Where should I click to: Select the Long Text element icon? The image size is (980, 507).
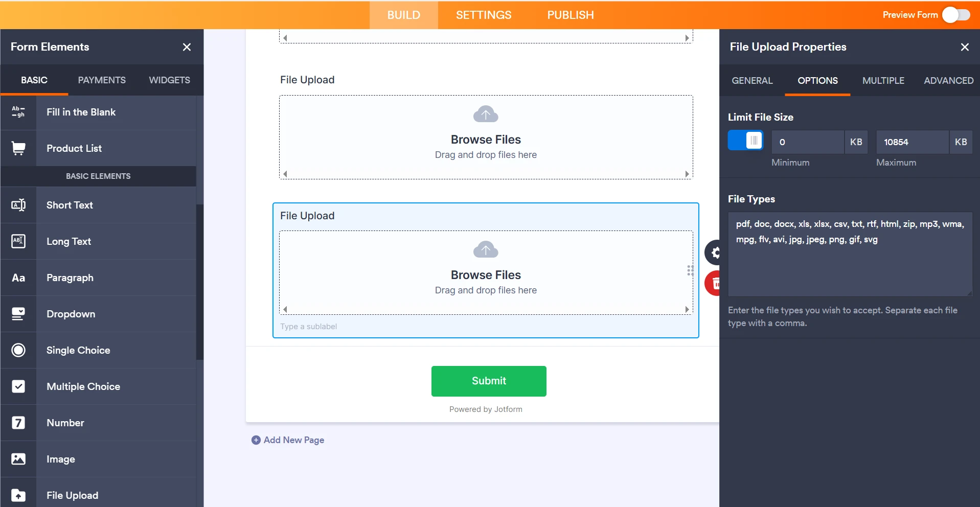point(18,241)
